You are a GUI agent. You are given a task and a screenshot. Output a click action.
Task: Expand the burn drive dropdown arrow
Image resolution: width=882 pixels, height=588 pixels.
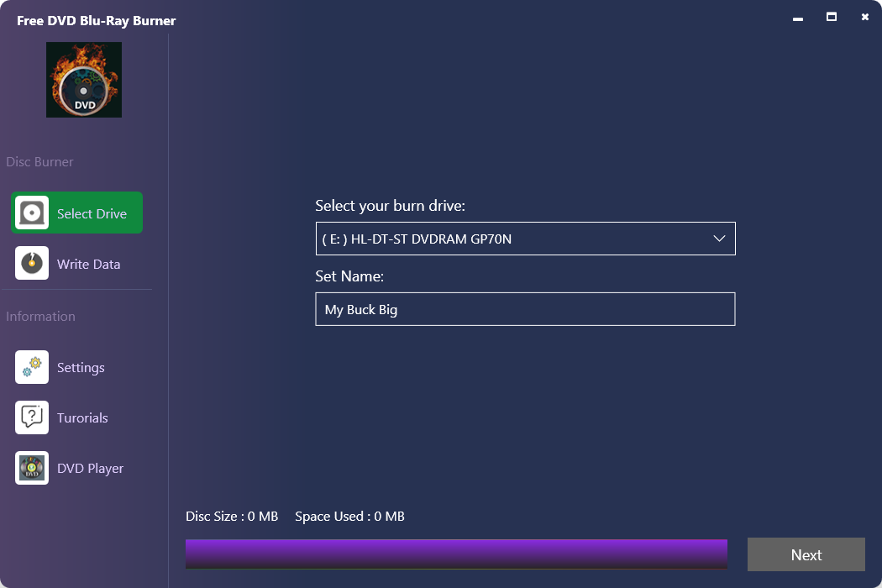pos(719,239)
